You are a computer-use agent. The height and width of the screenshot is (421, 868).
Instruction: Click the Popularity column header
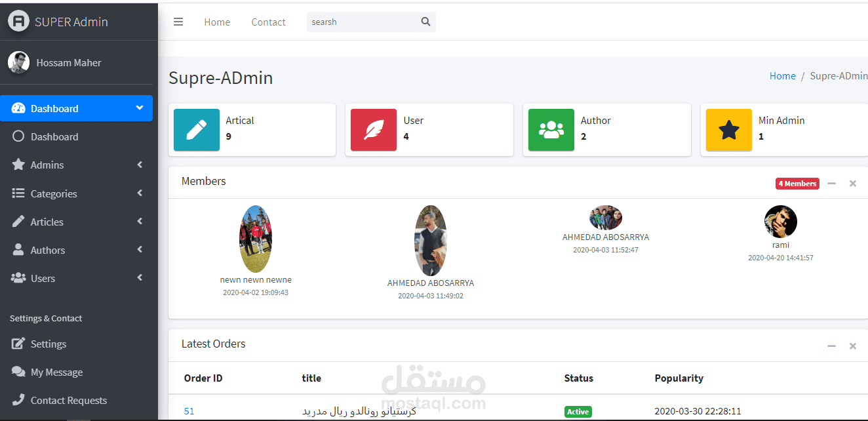[679, 378]
